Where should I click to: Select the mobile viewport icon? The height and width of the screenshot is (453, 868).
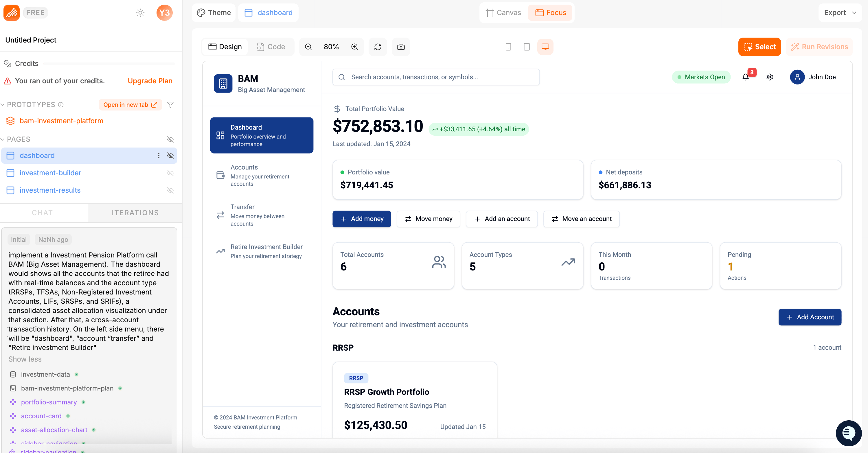[508, 47]
